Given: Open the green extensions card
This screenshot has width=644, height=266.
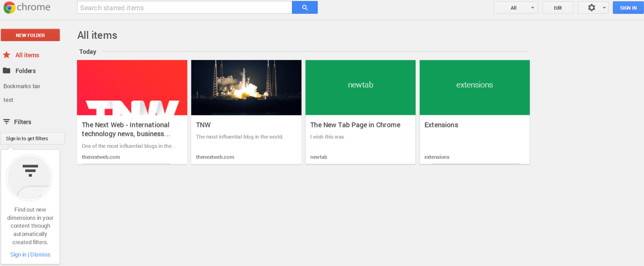Looking at the screenshot, I should [474, 88].
